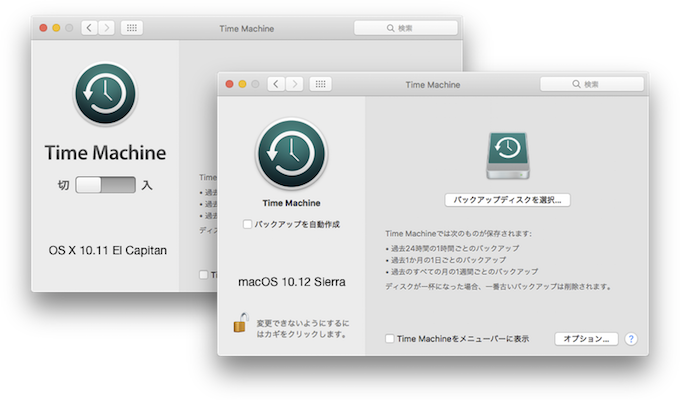
Task: Enable the バックアップを自動作成 checkbox
Action: tap(249, 225)
